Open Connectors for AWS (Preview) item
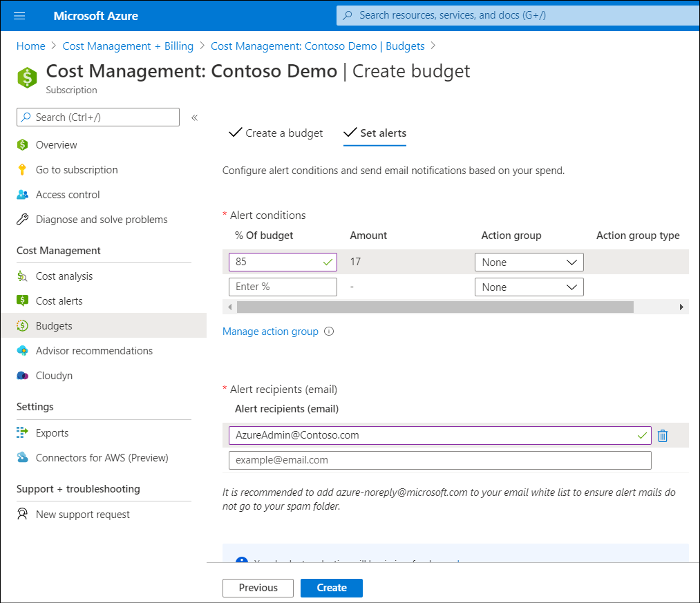 [x=102, y=458]
